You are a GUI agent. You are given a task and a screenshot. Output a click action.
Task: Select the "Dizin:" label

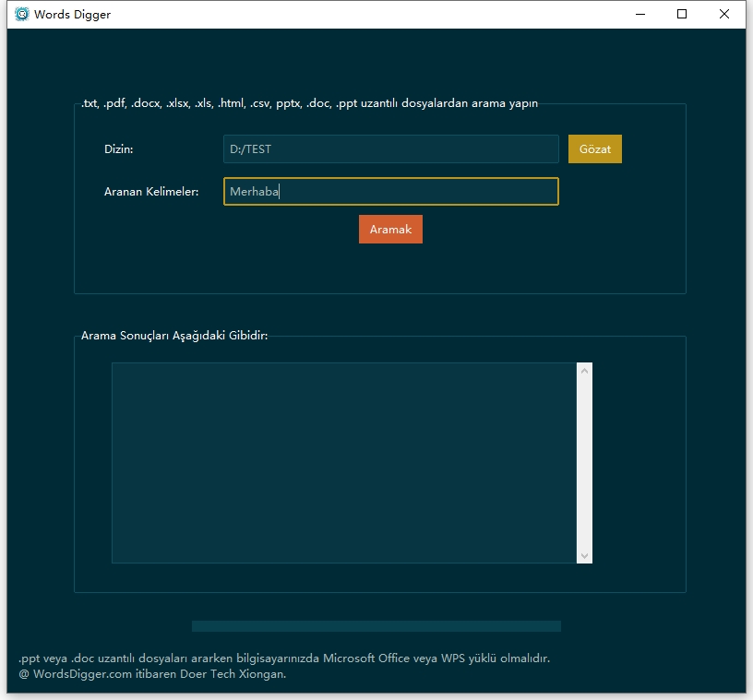(119, 149)
